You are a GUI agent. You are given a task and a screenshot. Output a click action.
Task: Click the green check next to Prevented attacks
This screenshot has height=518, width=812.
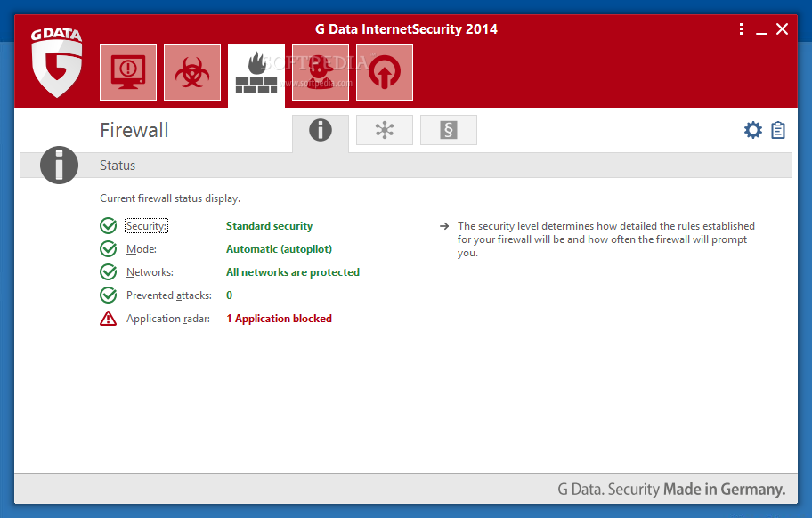click(x=109, y=295)
